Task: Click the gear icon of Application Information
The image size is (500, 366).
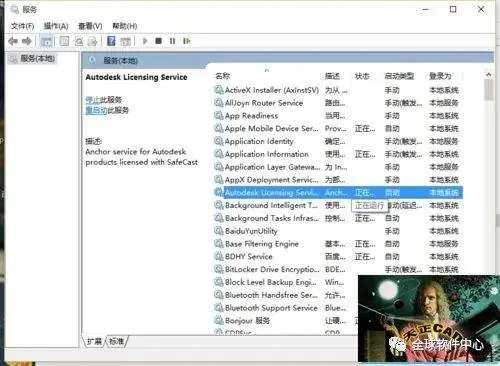Action: (x=219, y=154)
